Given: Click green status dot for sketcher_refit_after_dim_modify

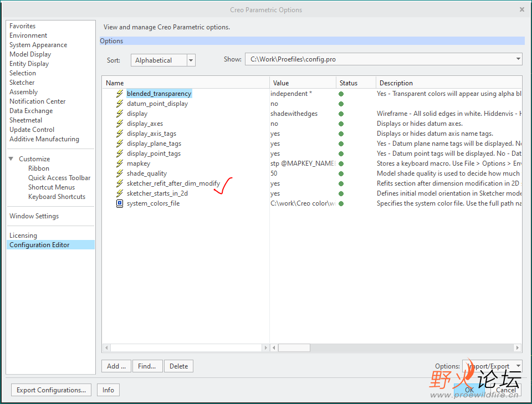Looking at the screenshot, I should tap(341, 184).
